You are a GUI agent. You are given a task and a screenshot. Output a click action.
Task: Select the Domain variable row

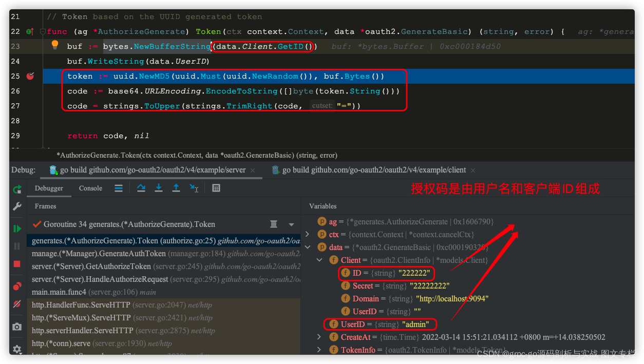click(468, 299)
